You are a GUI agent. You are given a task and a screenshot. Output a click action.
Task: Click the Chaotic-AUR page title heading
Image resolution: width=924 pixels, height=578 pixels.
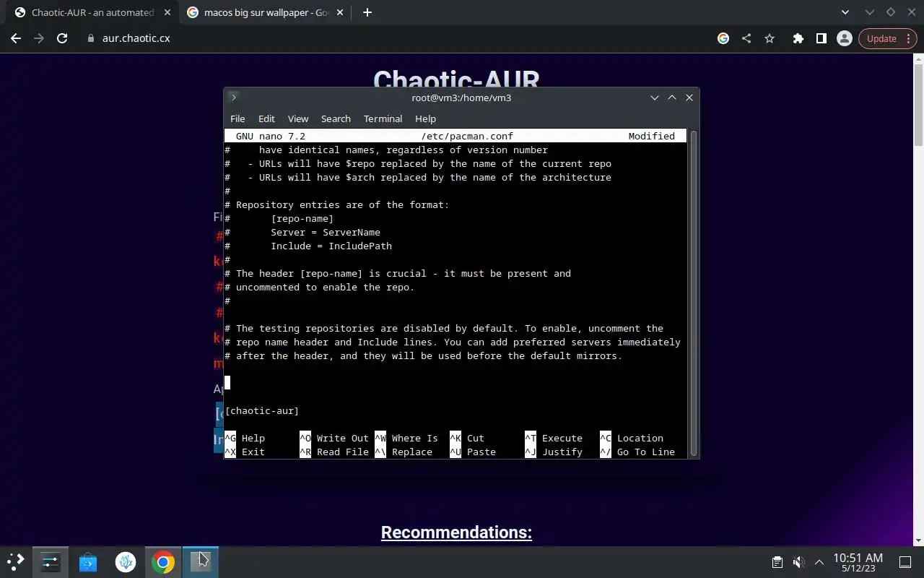click(x=456, y=78)
